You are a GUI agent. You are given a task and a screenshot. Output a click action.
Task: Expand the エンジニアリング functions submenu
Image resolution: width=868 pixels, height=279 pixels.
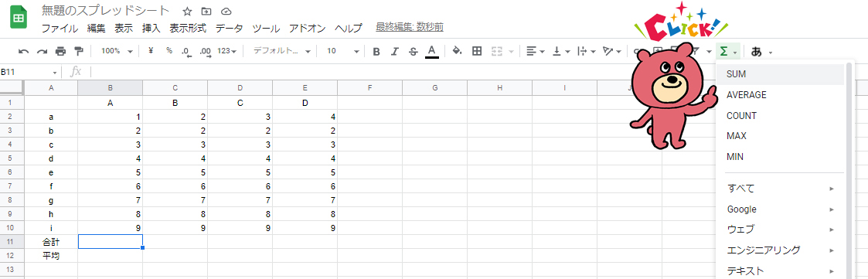(x=780, y=250)
